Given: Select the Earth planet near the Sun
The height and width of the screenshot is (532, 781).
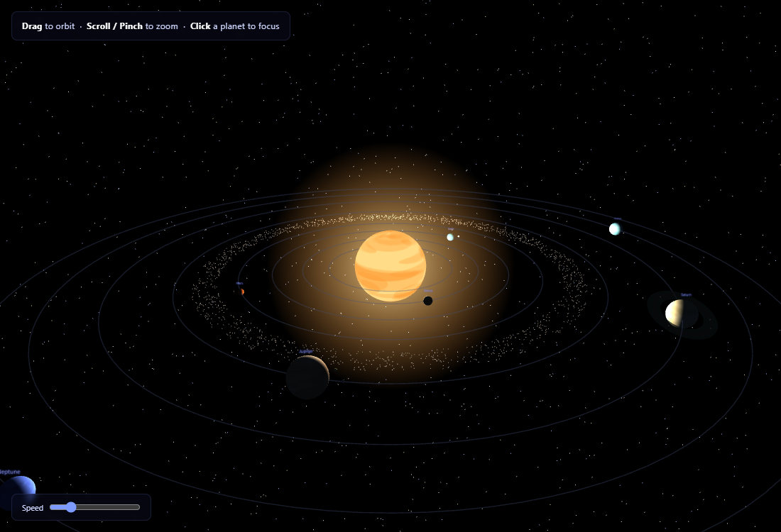Looking at the screenshot, I should point(450,238).
